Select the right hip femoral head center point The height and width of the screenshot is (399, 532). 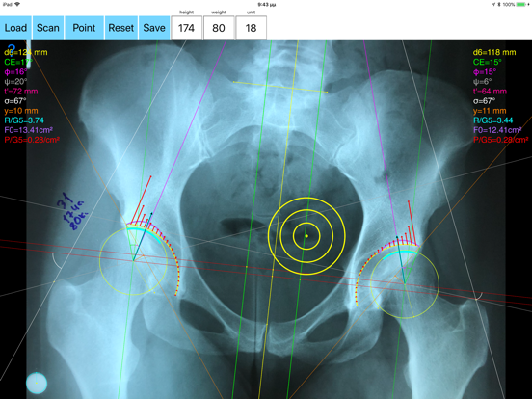click(x=405, y=283)
